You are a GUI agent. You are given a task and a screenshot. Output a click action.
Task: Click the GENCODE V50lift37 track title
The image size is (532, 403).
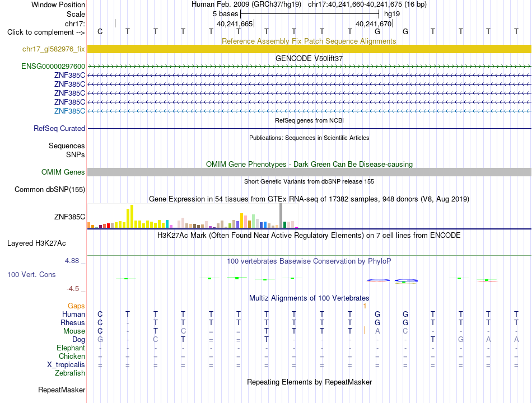tap(309, 58)
